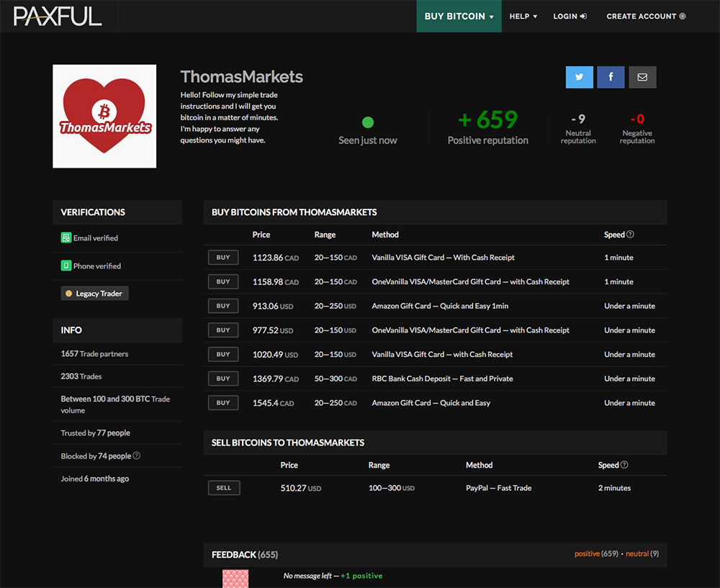This screenshot has height=588, width=720.
Task: Open the Buy Bitcoin dropdown menu
Action: tap(459, 16)
